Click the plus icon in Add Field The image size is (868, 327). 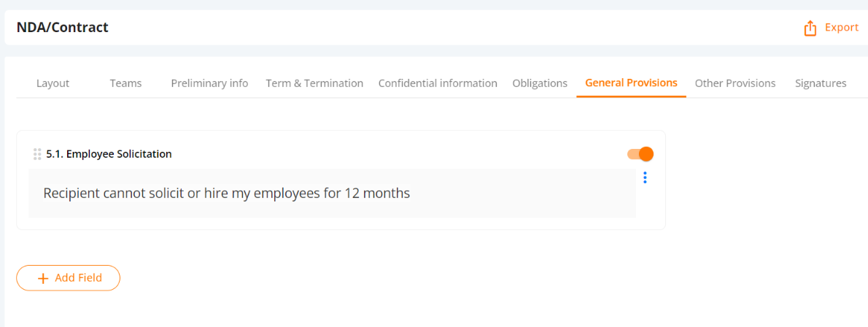tap(42, 278)
